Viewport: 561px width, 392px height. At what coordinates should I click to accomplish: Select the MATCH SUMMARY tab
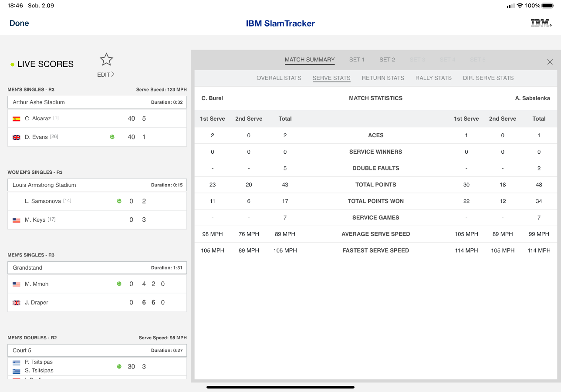[x=310, y=60]
